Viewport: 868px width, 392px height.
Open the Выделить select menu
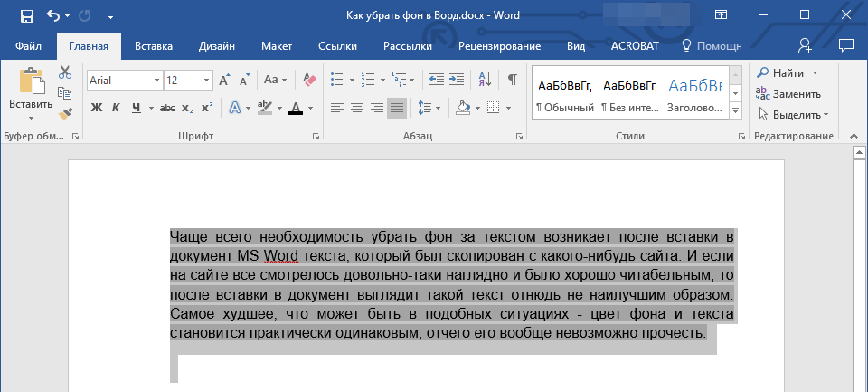click(793, 115)
